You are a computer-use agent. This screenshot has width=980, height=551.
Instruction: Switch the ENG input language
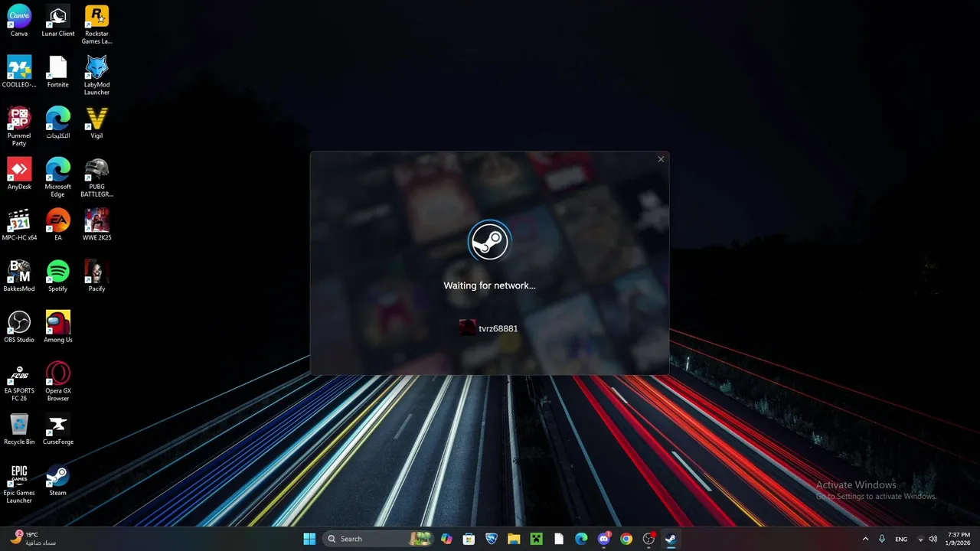[x=901, y=539]
